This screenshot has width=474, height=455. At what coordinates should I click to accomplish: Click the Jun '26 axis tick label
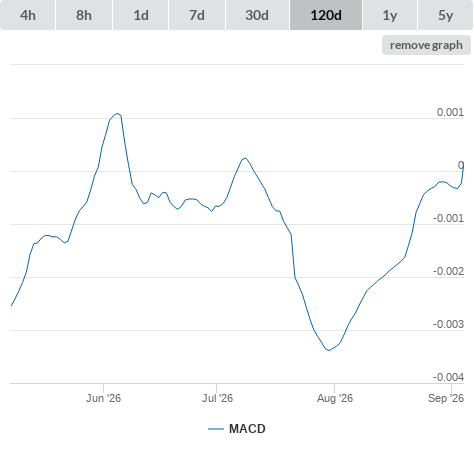pyautogui.click(x=103, y=398)
